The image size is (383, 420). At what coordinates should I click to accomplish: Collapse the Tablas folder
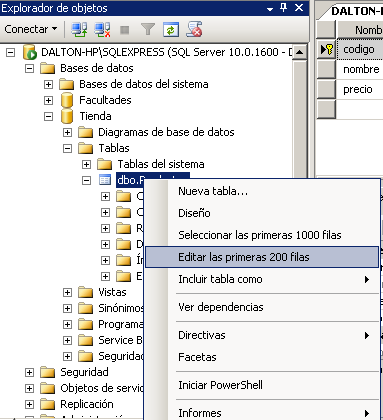67,148
